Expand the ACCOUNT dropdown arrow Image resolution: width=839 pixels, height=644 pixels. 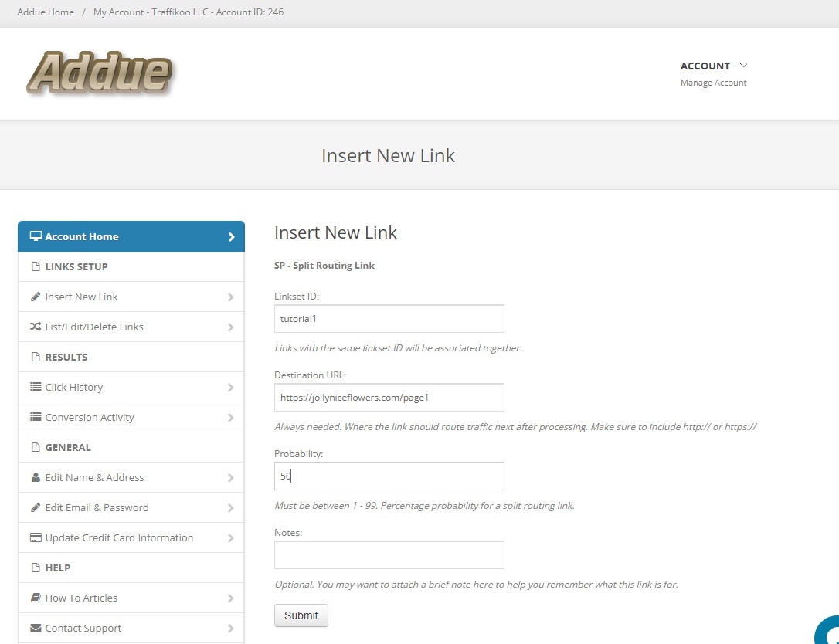pos(743,66)
